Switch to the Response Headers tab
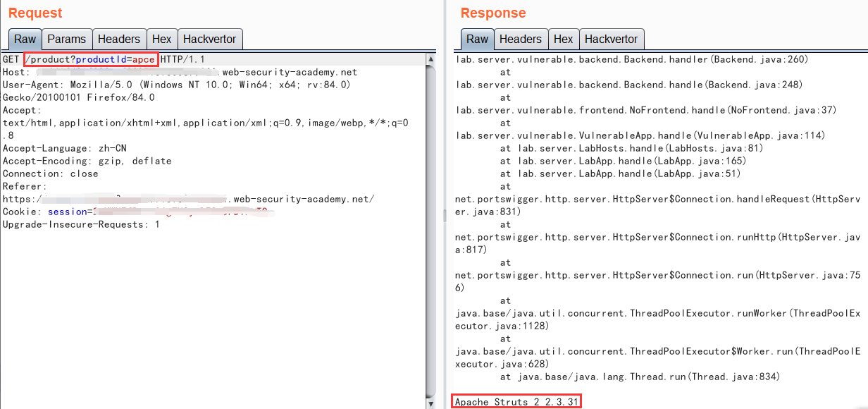The height and width of the screenshot is (409, 868). point(520,39)
